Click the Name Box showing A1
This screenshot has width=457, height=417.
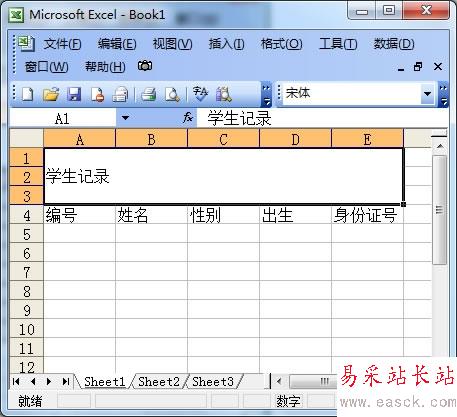[x=63, y=118]
